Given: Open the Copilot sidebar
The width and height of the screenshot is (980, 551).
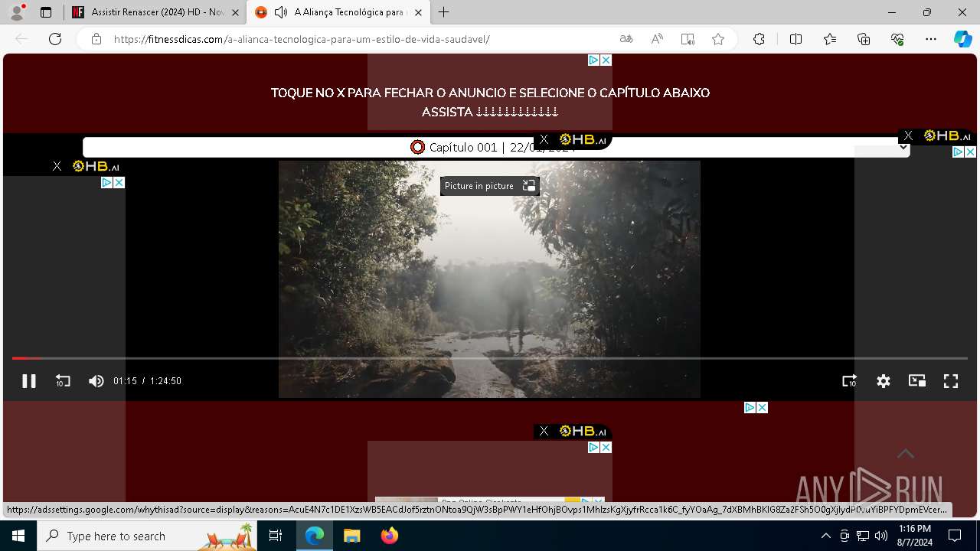Looking at the screenshot, I should tap(963, 39).
